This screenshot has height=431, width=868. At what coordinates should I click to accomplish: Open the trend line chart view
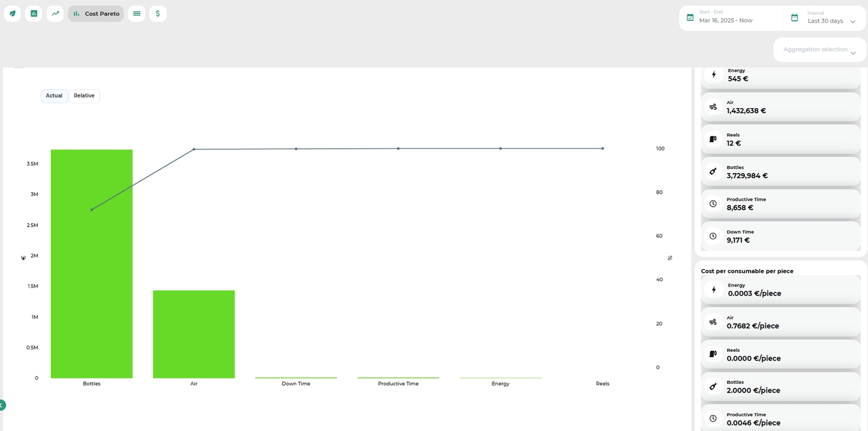[x=55, y=14]
